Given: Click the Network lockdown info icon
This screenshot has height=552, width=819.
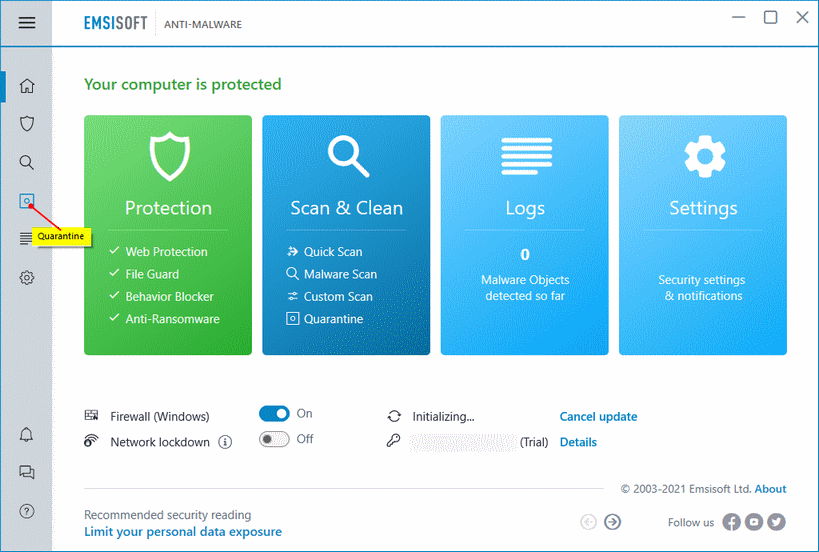Looking at the screenshot, I should click(225, 442).
